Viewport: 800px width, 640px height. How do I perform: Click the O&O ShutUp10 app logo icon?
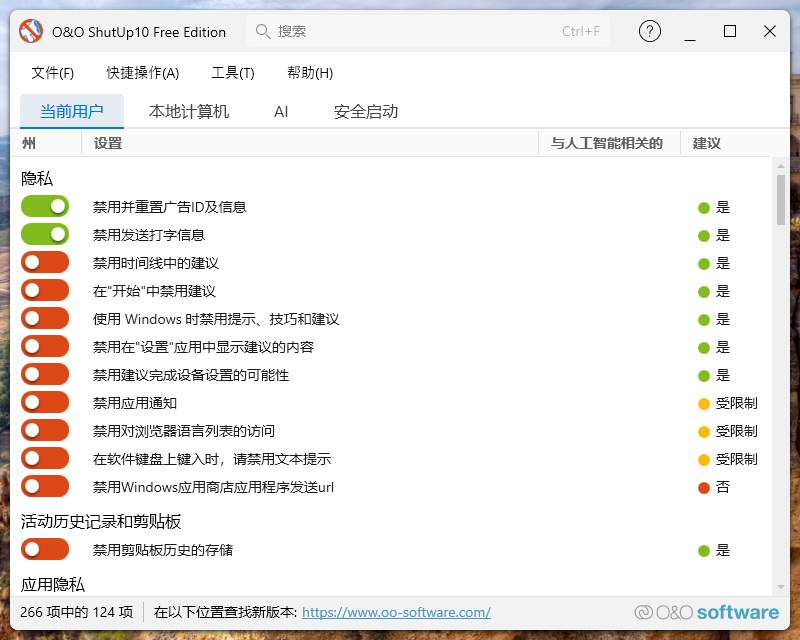tap(31, 31)
